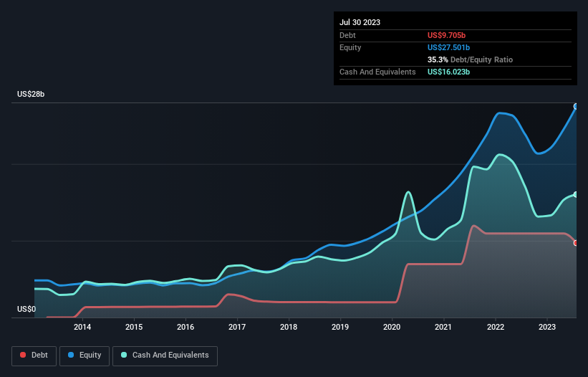Image resolution: width=588 pixels, height=377 pixels.
Task: Select the Debt endpoint marker on chart
Action: coord(576,243)
